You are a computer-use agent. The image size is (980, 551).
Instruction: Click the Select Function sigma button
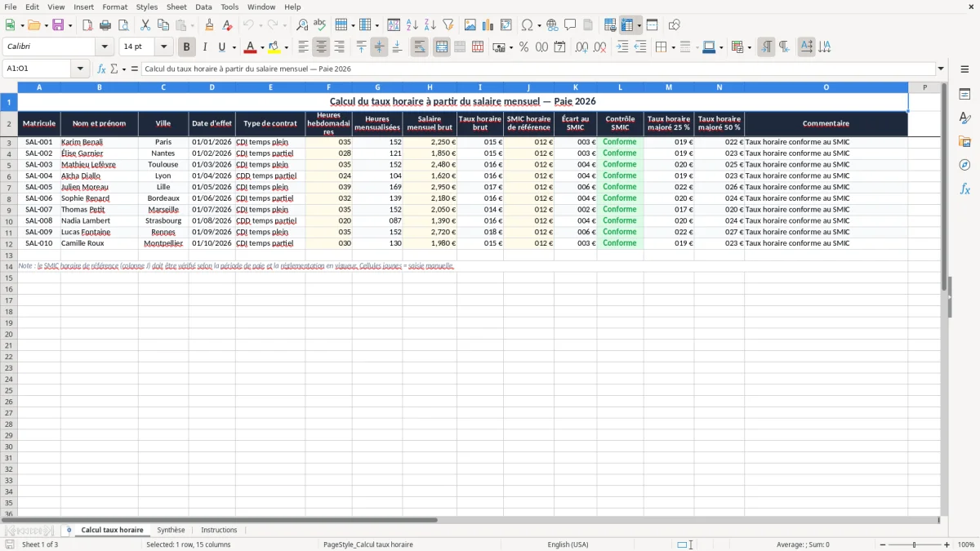pyautogui.click(x=114, y=69)
